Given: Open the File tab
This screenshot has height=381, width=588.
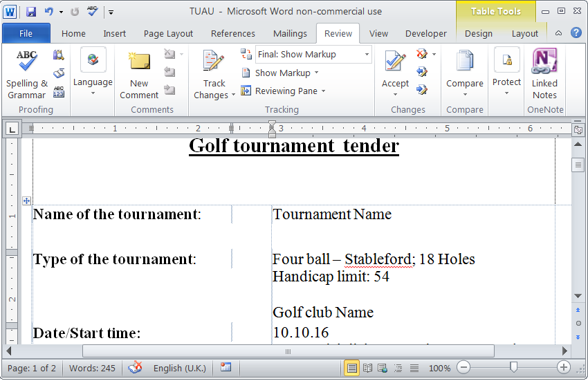Looking at the screenshot, I should pyautogui.click(x=26, y=33).
